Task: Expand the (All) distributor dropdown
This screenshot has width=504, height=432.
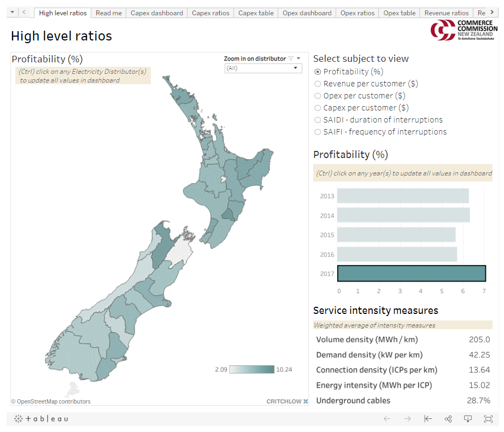Action: [263, 68]
